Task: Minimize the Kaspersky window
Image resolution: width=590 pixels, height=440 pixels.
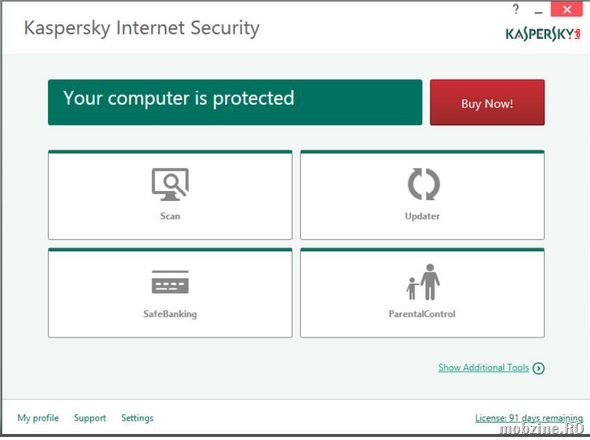Action: coord(539,11)
